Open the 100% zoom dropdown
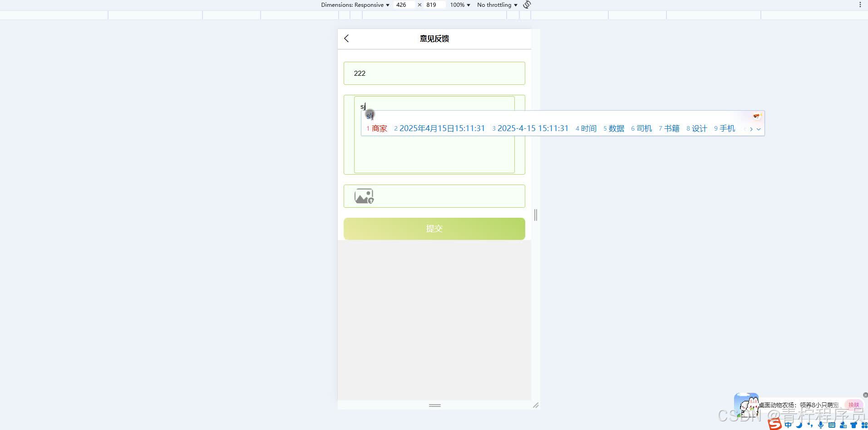Viewport: 868px width, 430px height. (459, 5)
